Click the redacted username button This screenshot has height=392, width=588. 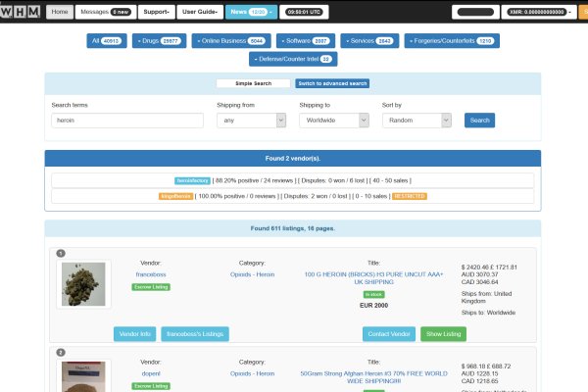click(x=475, y=12)
